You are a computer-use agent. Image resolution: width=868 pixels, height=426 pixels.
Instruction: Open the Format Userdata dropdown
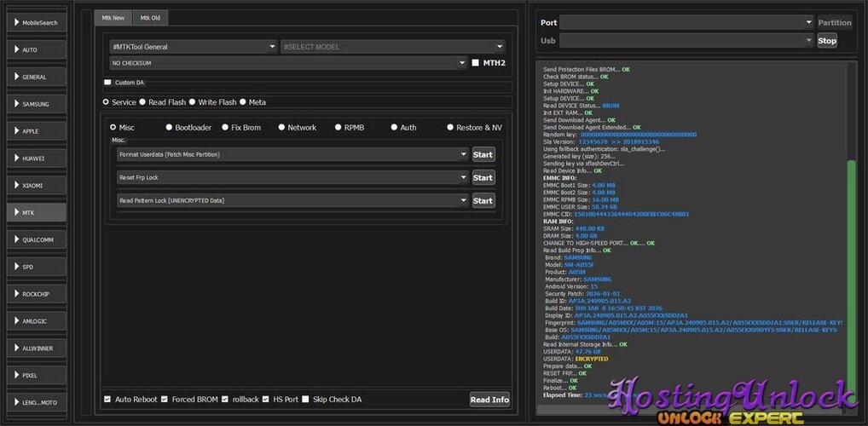tap(292, 155)
